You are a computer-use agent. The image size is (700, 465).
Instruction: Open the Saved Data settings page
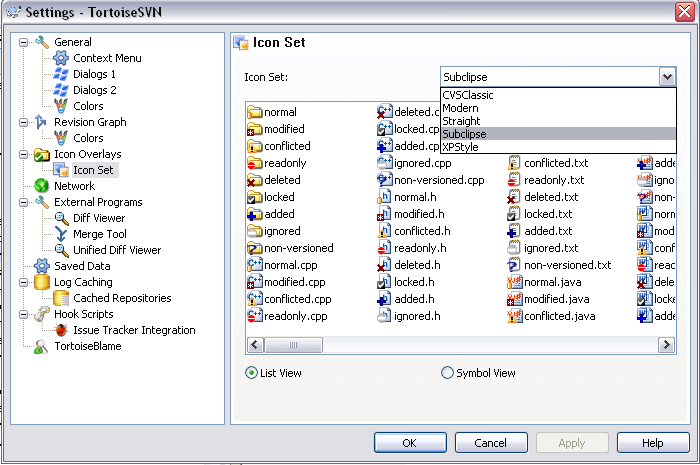(82, 266)
